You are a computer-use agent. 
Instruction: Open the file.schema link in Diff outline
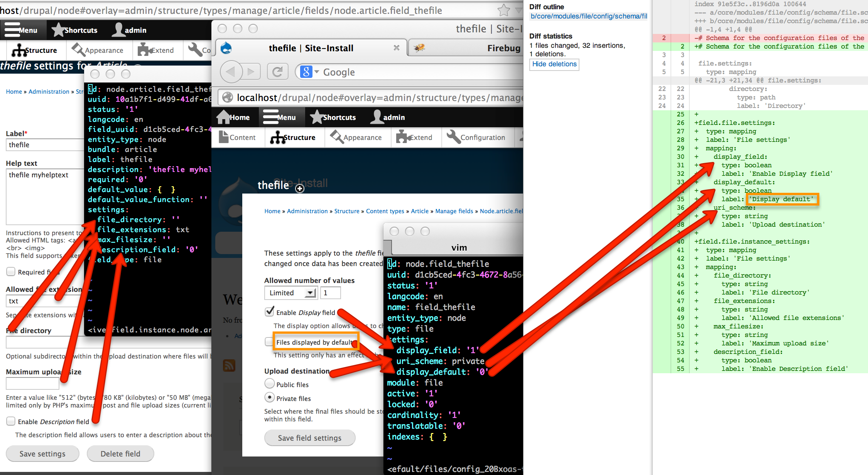(589, 16)
